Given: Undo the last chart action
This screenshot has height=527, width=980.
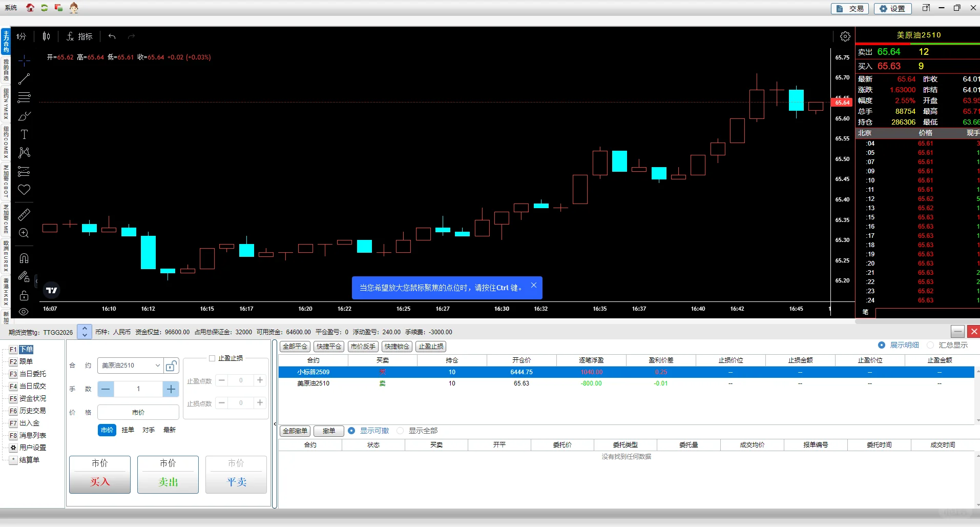Looking at the screenshot, I should [x=112, y=36].
